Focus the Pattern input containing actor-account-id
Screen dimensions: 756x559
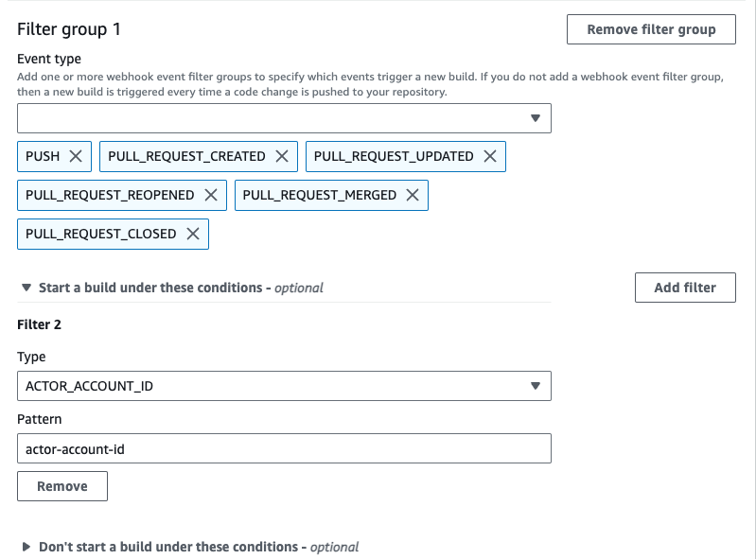tap(284, 449)
